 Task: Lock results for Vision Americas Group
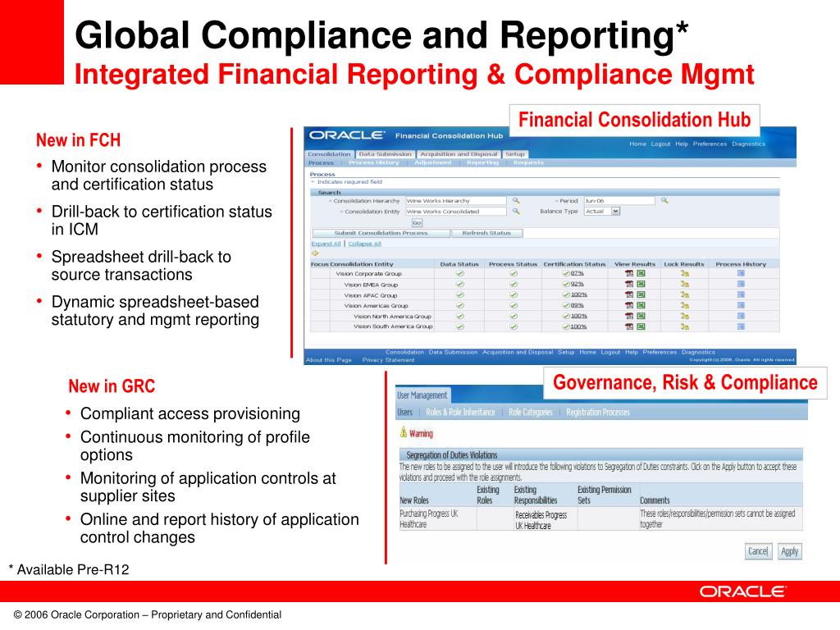click(684, 305)
